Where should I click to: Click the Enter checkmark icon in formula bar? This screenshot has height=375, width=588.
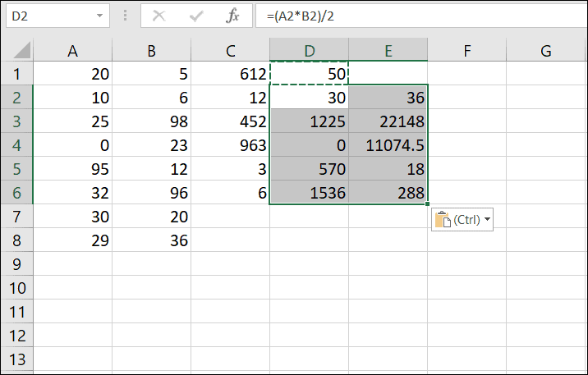(196, 16)
